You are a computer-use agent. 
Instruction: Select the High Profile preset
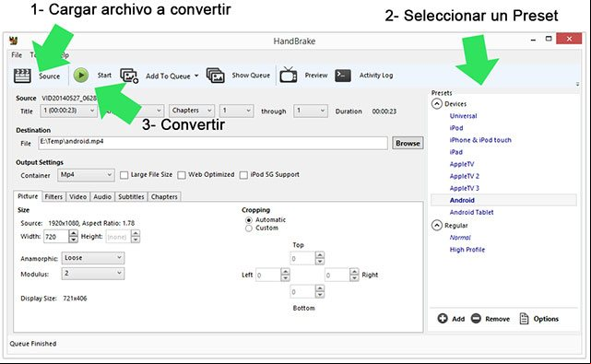[467, 250]
